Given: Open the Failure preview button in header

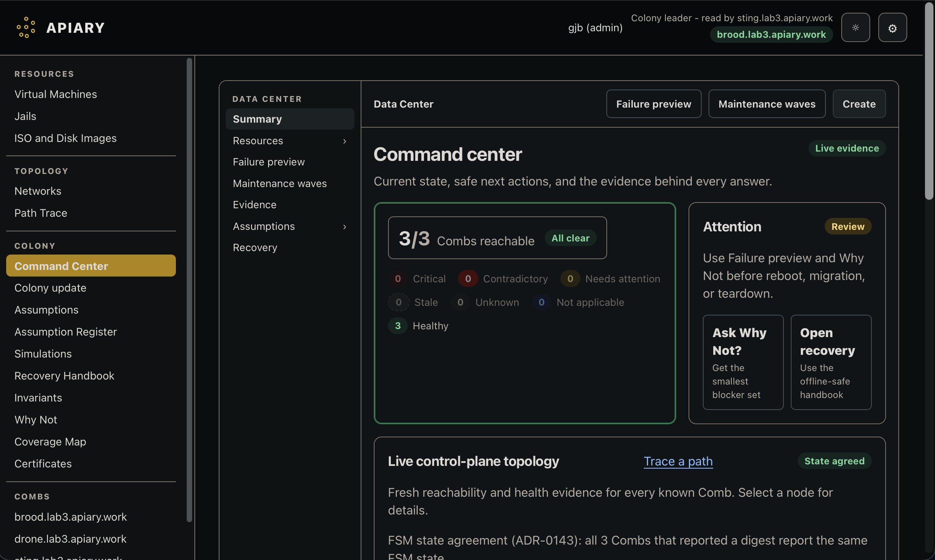Looking at the screenshot, I should (x=653, y=104).
